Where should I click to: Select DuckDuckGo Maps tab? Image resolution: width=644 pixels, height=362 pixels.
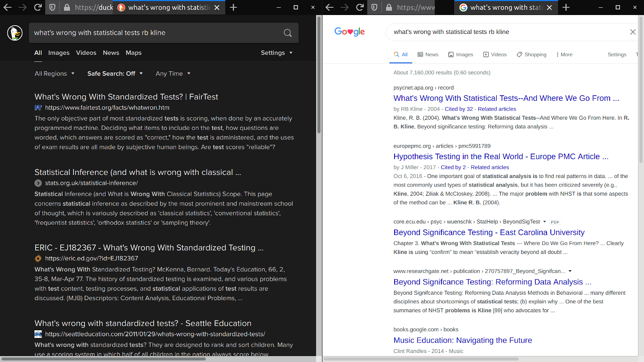point(134,53)
